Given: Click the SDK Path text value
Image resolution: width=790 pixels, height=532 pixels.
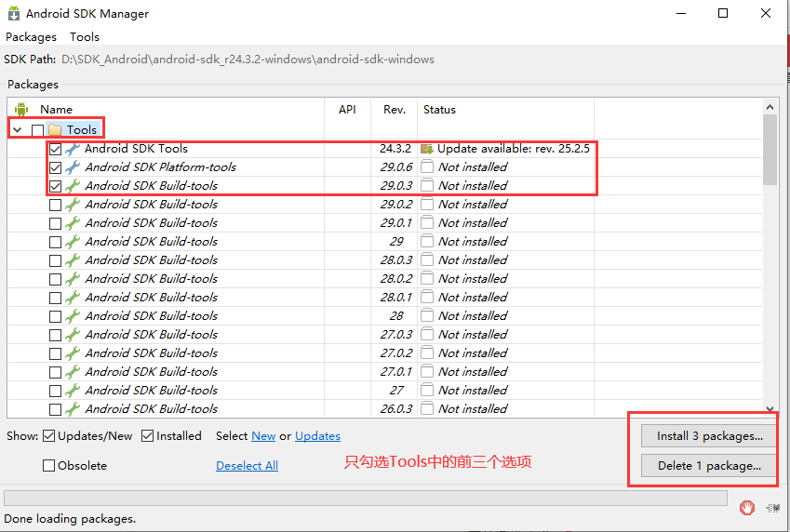Looking at the screenshot, I should [x=248, y=60].
